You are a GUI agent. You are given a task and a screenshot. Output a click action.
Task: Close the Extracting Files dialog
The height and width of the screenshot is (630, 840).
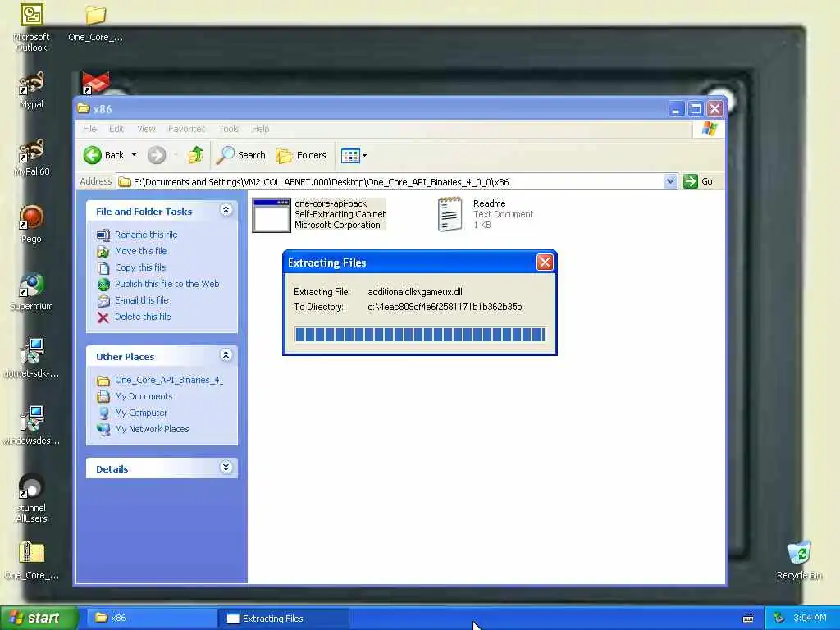click(545, 262)
